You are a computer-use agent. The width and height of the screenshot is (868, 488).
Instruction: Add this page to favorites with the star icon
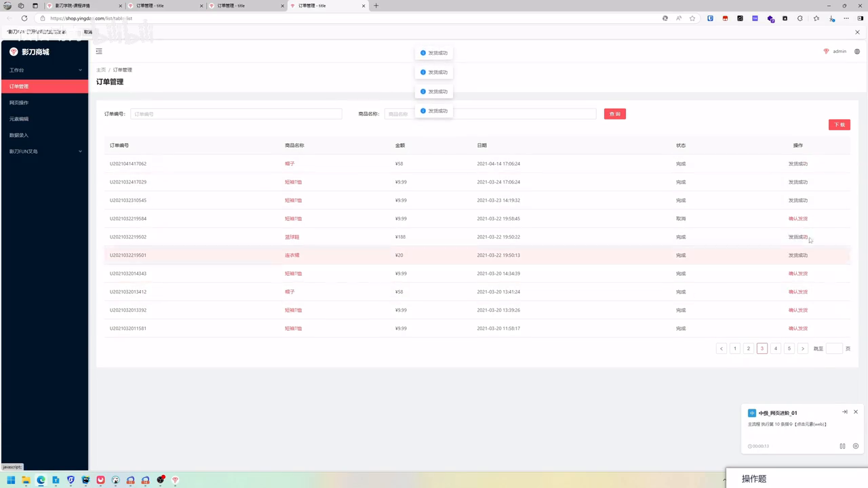(692, 18)
